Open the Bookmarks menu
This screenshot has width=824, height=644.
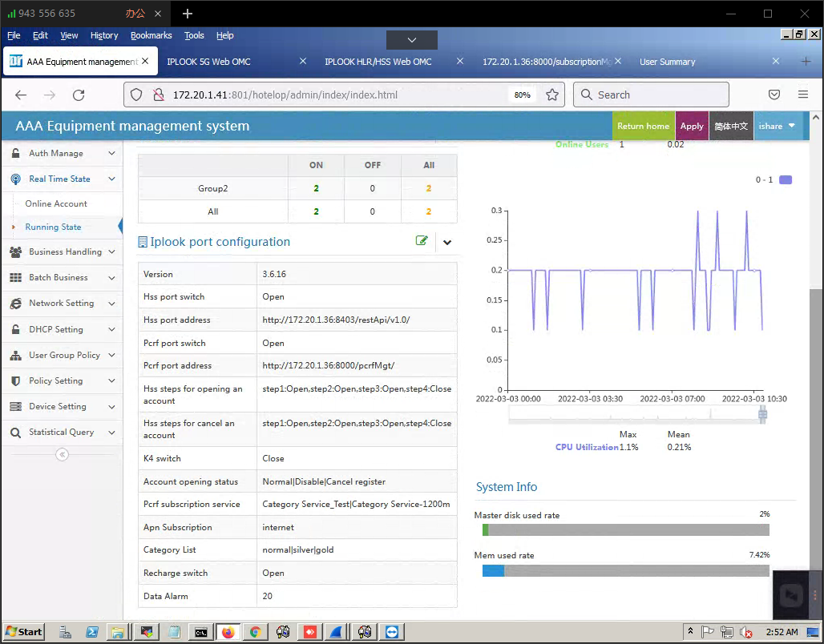(151, 35)
